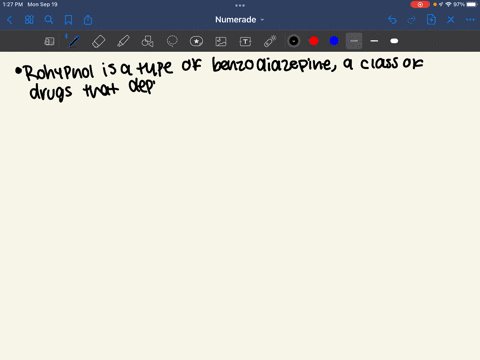Open the Numerade document title dropdown
The width and height of the screenshot is (480, 360).
[240, 20]
